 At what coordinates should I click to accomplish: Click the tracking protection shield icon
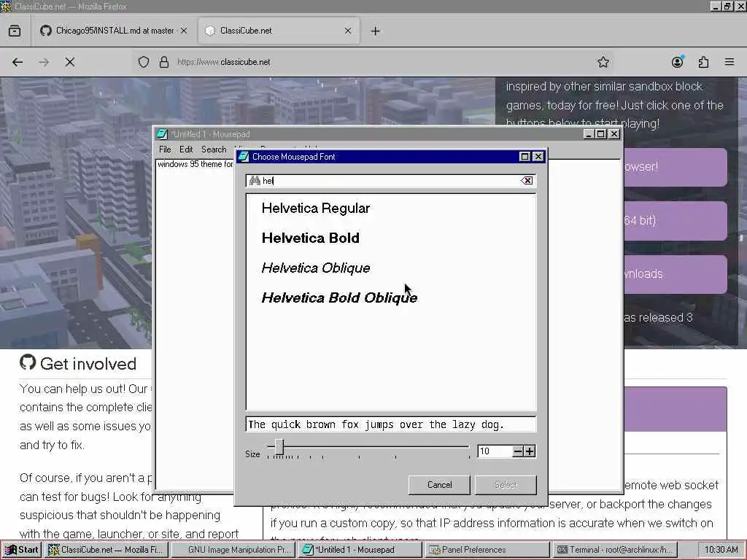tap(144, 62)
